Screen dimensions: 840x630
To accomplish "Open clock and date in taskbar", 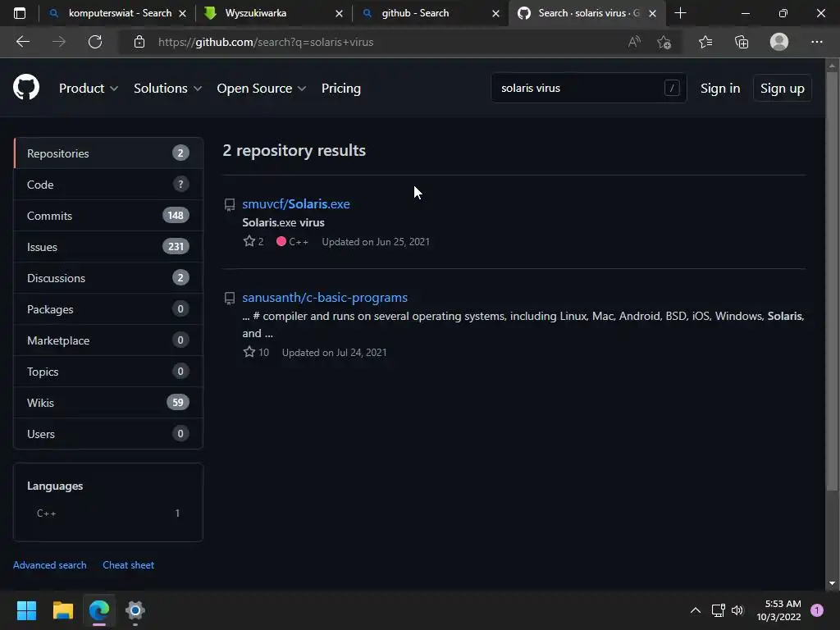I will [x=779, y=610].
